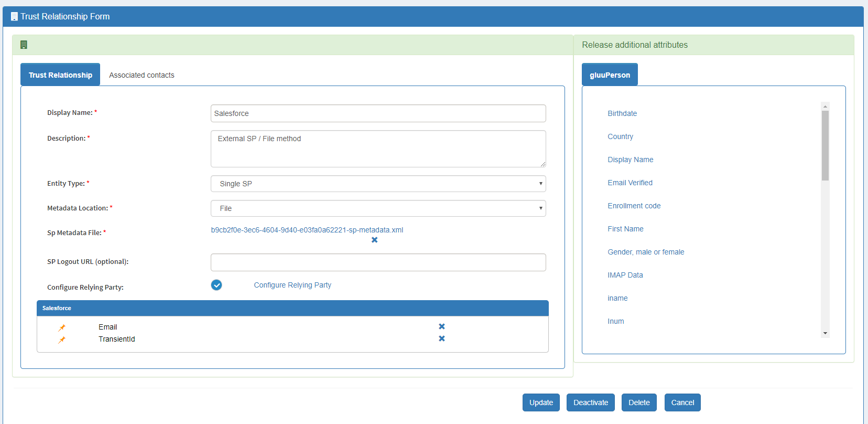Remove the TransientId released attribute

(x=442, y=338)
